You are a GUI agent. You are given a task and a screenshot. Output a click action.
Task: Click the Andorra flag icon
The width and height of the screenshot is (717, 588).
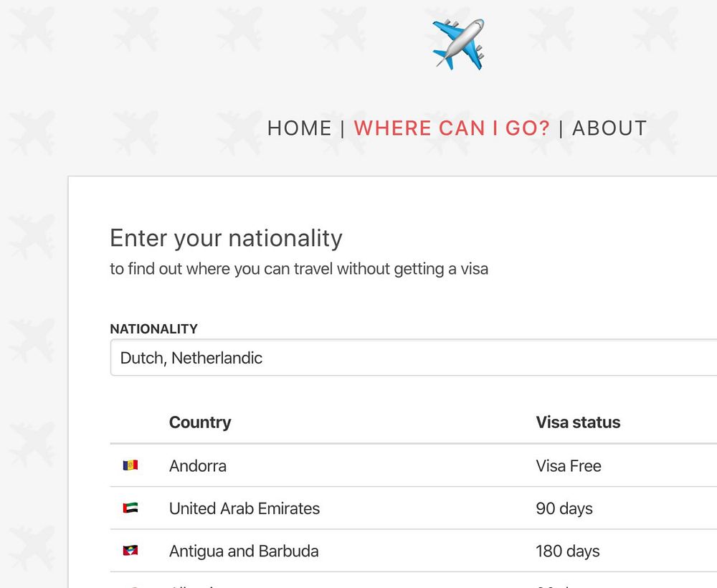click(x=130, y=466)
